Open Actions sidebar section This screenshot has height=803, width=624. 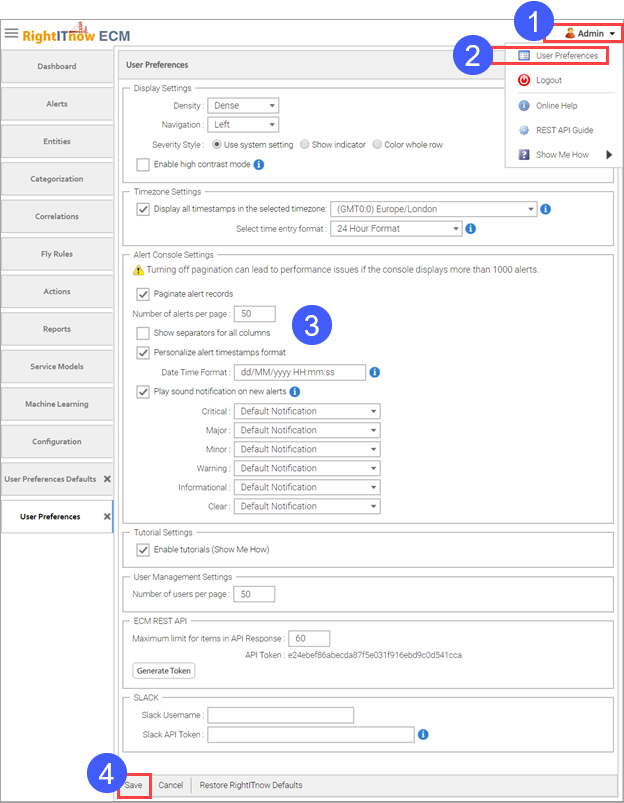(57, 291)
